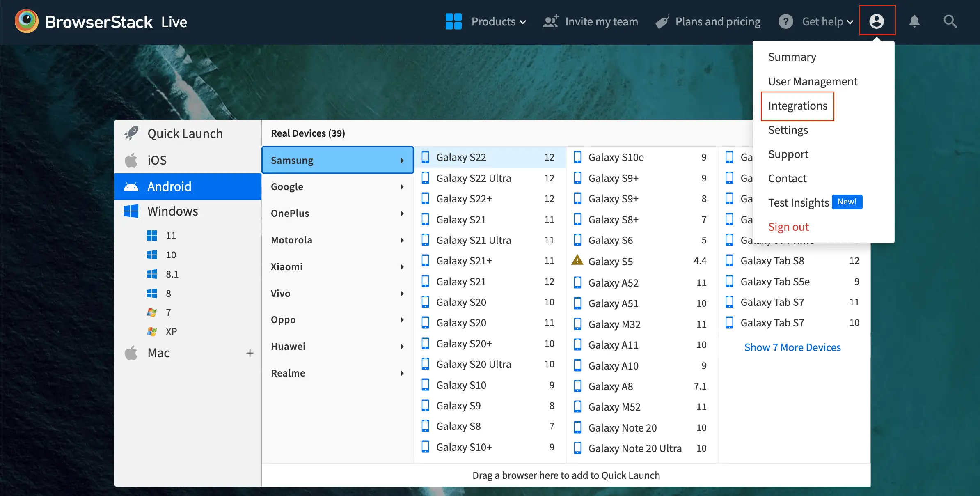Click the Galaxy S5 warning icon
This screenshot has width=980, height=496.
pos(577,260)
